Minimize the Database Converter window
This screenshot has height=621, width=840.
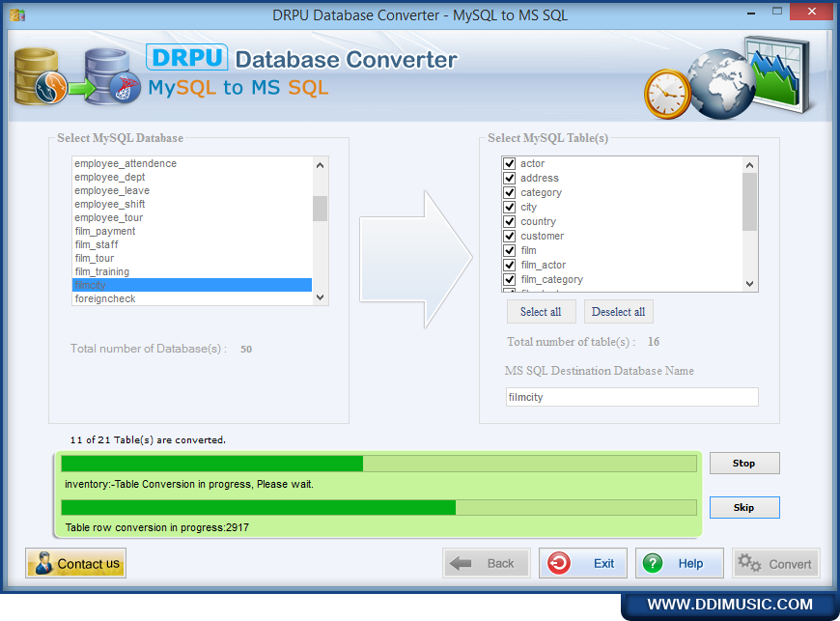coord(751,12)
